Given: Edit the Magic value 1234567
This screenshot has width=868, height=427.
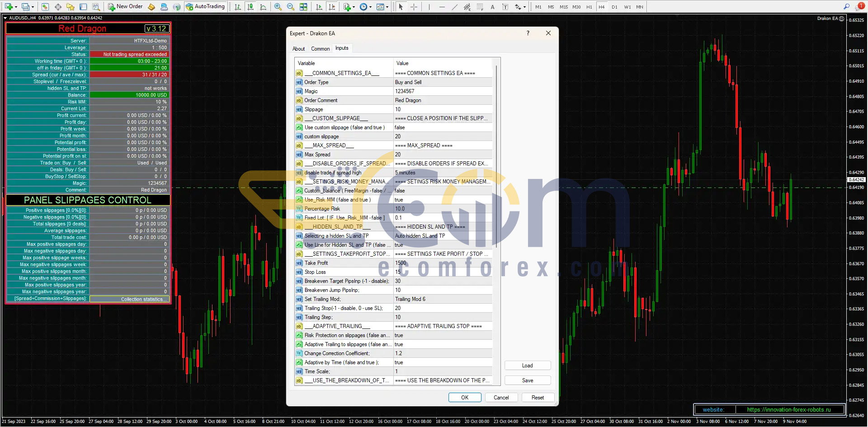Looking at the screenshot, I should (x=443, y=91).
